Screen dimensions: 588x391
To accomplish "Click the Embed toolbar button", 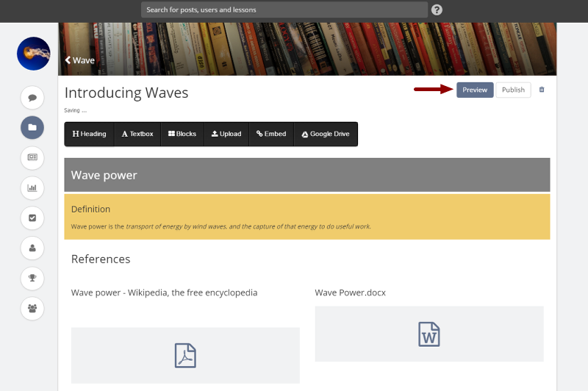I will point(271,134).
